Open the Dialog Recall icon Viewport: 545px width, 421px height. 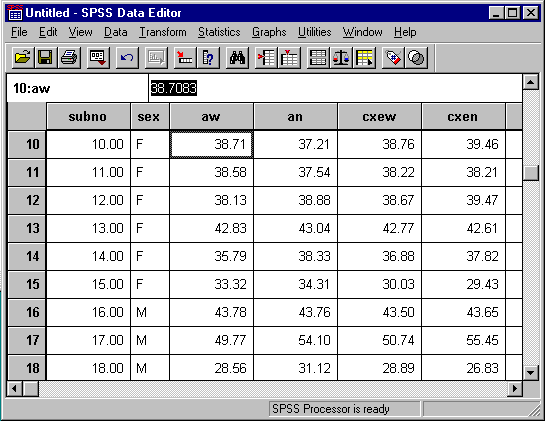(98, 57)
